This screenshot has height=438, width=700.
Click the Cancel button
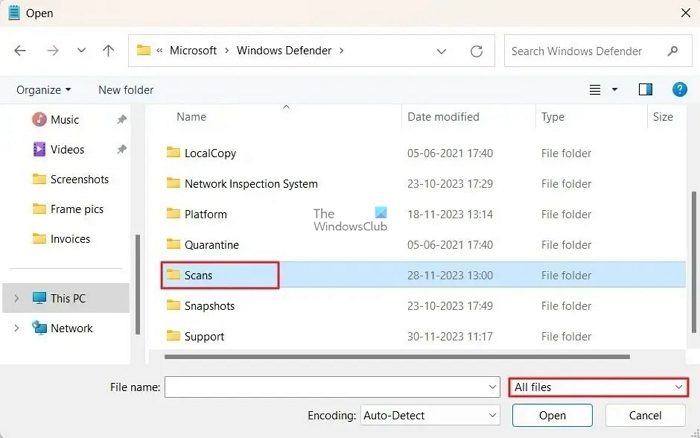point(645,416)
